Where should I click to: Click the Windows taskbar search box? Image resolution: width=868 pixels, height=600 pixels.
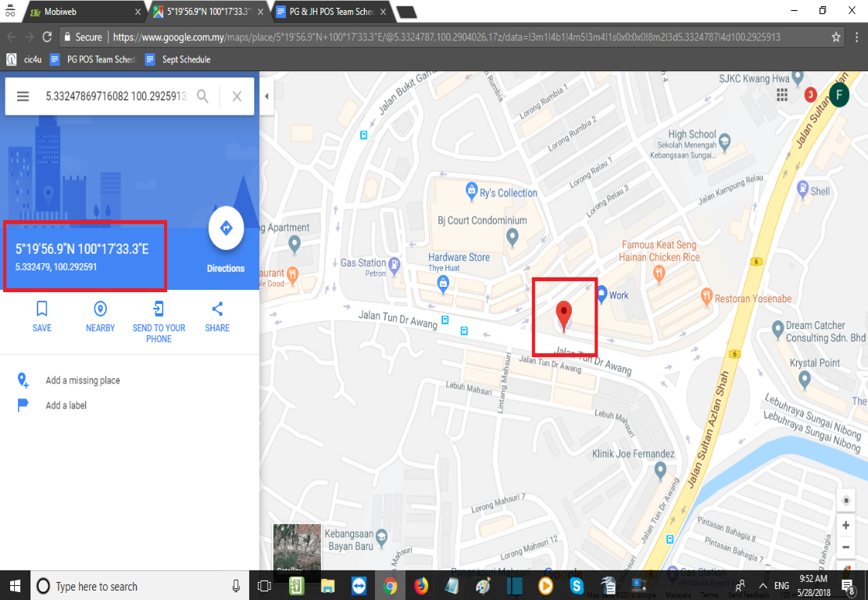[140, 586]
